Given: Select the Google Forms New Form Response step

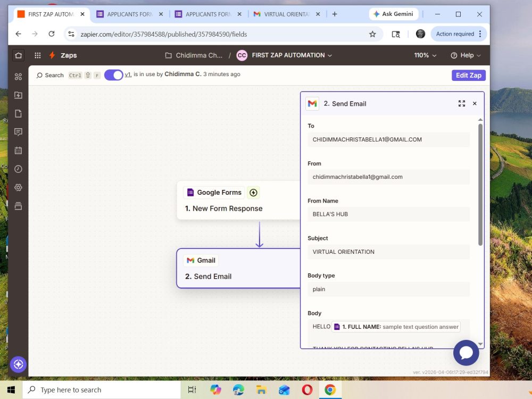Looking at the screenshot, I should pyautogui.click(x=238, y=200).
